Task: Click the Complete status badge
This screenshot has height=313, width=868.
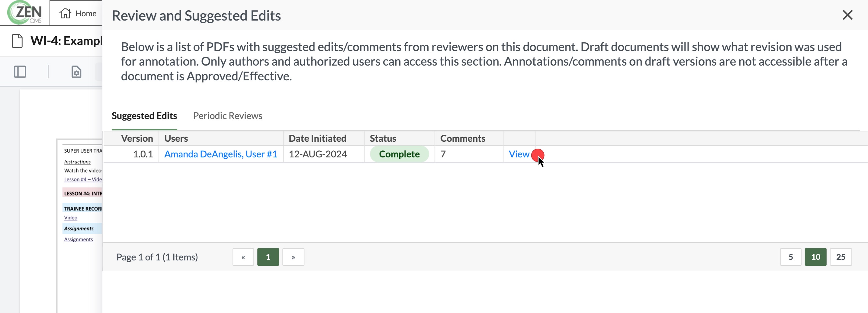Action: pyautogui.click(x=399, y=154)
